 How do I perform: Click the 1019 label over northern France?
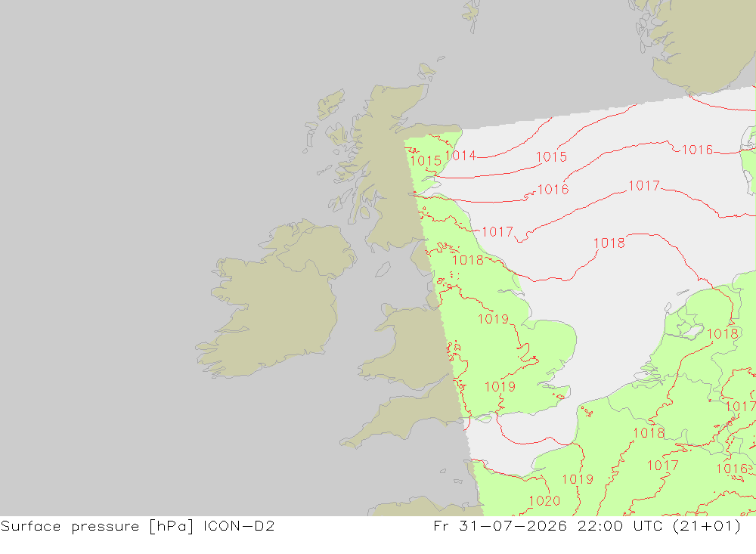tap(578, 479)
